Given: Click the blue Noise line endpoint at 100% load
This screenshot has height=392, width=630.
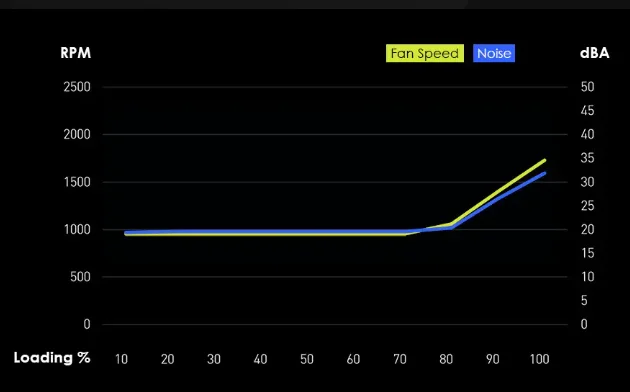Looking at the screenshot, I should point(545,173).
